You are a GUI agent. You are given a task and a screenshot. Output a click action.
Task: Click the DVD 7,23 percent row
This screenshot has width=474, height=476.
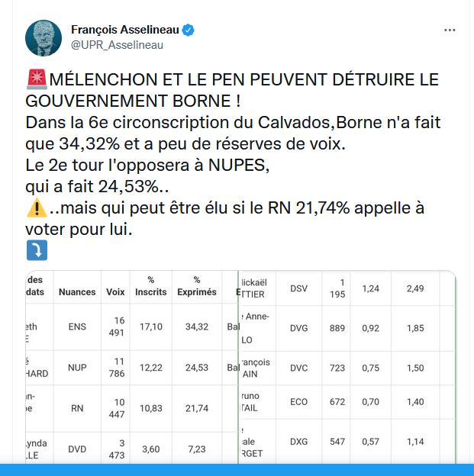pyautogui.click(x=132, y=448)
